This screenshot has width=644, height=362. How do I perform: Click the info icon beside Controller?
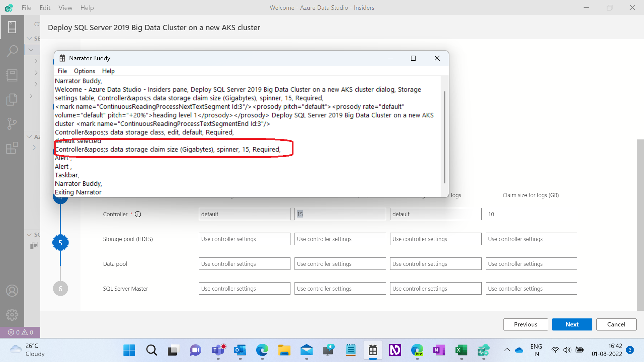pyautogui.click(x=138, y=214)
